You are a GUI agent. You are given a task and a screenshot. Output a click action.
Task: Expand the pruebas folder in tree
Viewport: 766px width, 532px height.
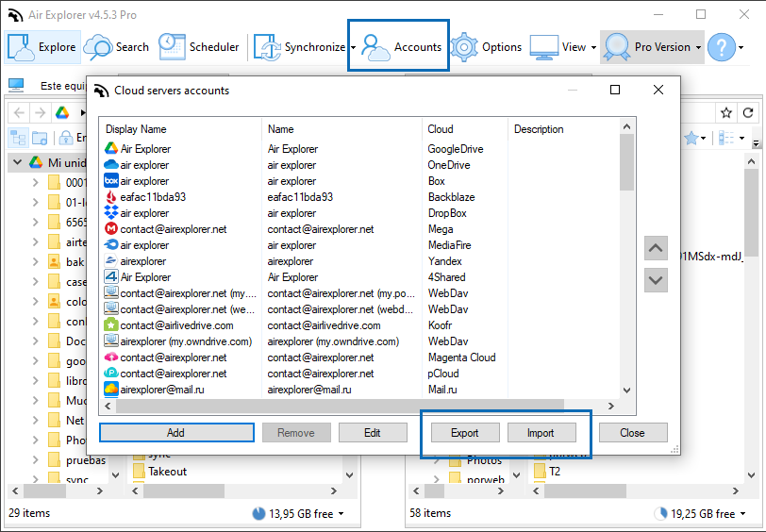click(x=36, y=460)
